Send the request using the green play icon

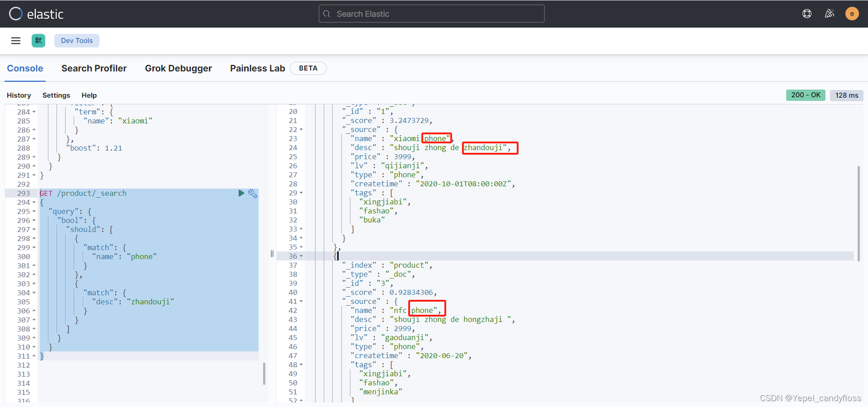(241, 193)
